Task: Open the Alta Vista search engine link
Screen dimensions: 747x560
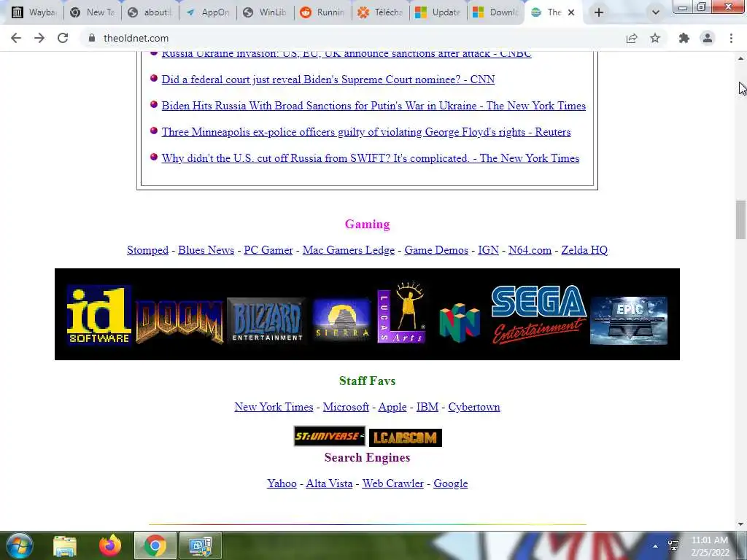Action: (x=329, y=483)
